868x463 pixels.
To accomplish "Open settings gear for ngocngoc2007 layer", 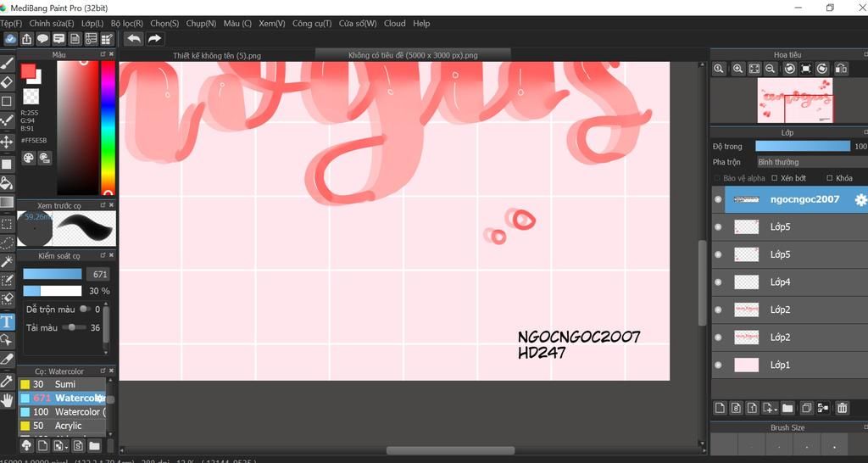I will 860,200.
